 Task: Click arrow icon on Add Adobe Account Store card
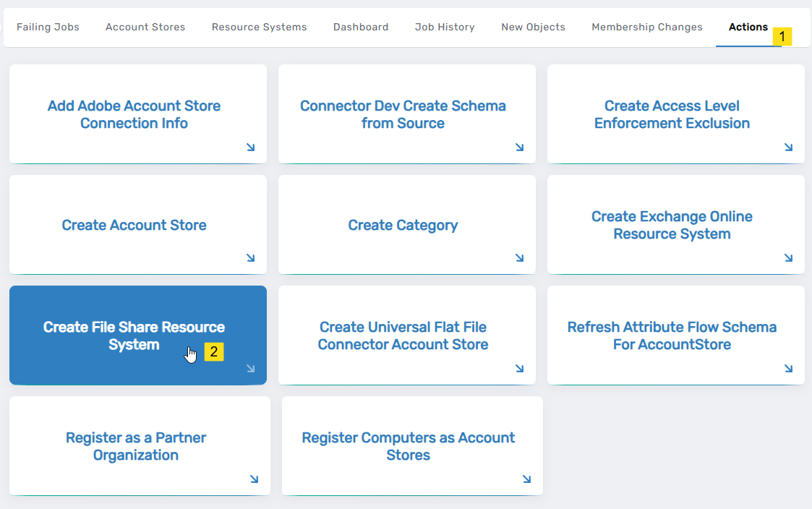tap(250, 147)
